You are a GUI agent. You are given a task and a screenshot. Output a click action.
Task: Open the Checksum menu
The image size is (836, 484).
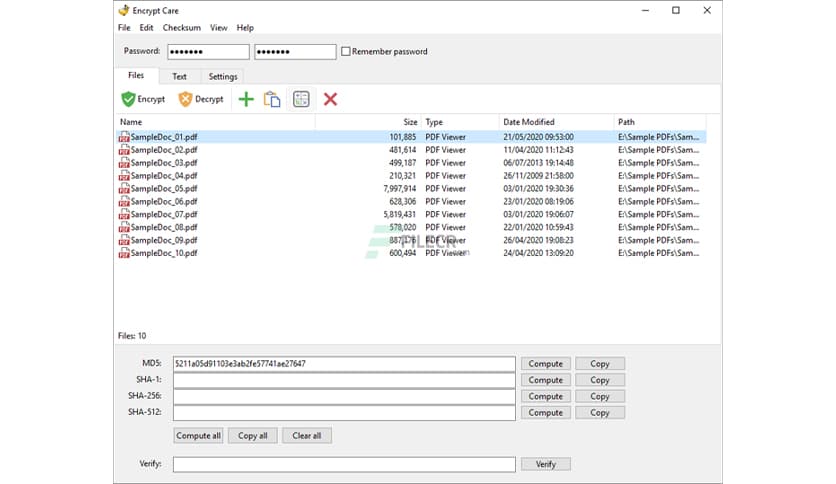(182, 28)
